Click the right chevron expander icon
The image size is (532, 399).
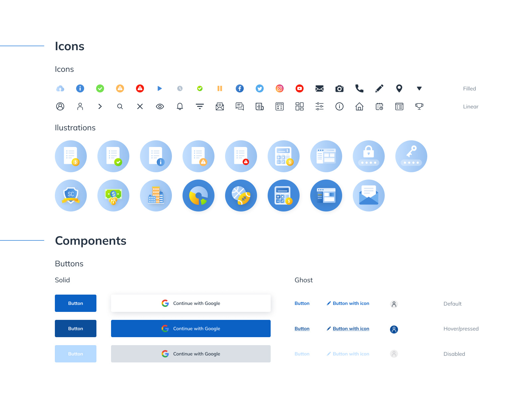(100, 106)
